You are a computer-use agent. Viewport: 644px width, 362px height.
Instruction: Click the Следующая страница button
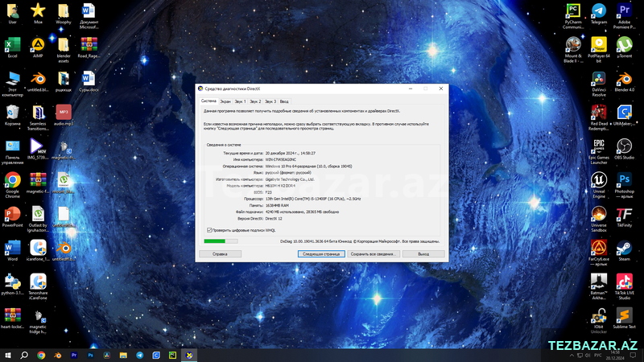tap(321, 254)
